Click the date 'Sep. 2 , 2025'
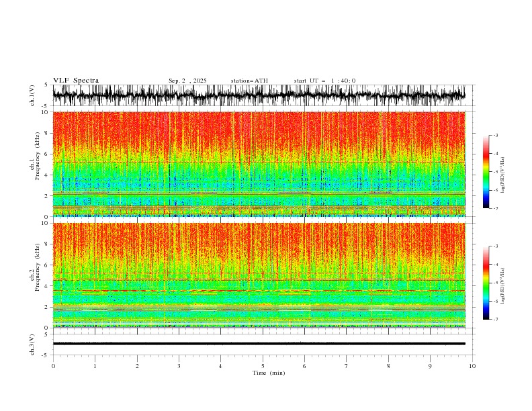 [187, 81]
